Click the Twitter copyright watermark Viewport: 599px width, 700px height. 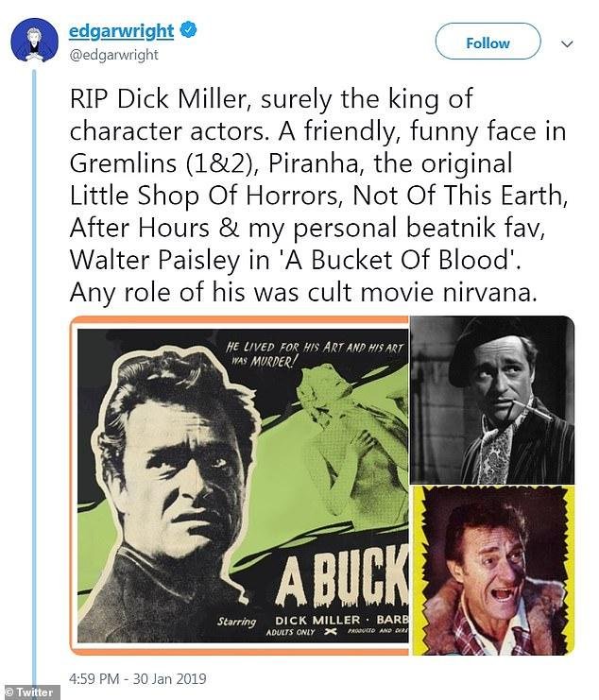click(x=29, y=692)
